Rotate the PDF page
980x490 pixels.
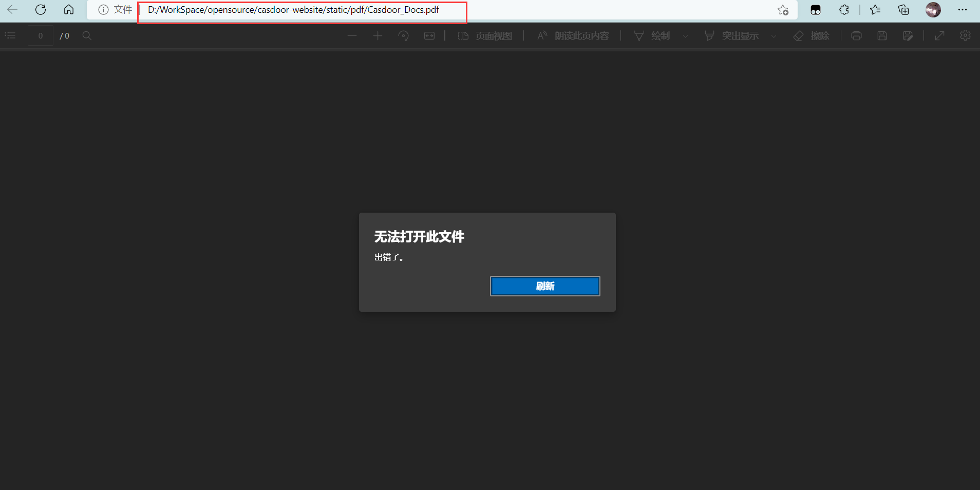(x=404, y=35)
